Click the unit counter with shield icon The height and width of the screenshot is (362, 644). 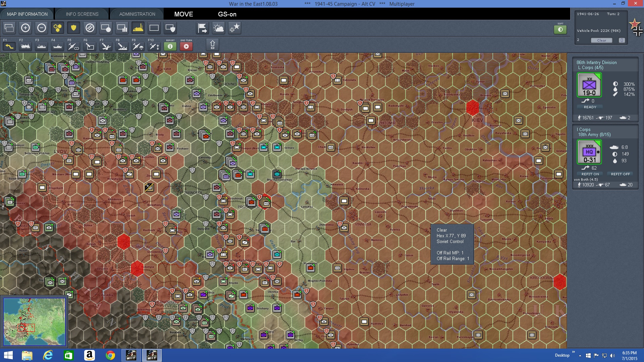pos(170,28)
